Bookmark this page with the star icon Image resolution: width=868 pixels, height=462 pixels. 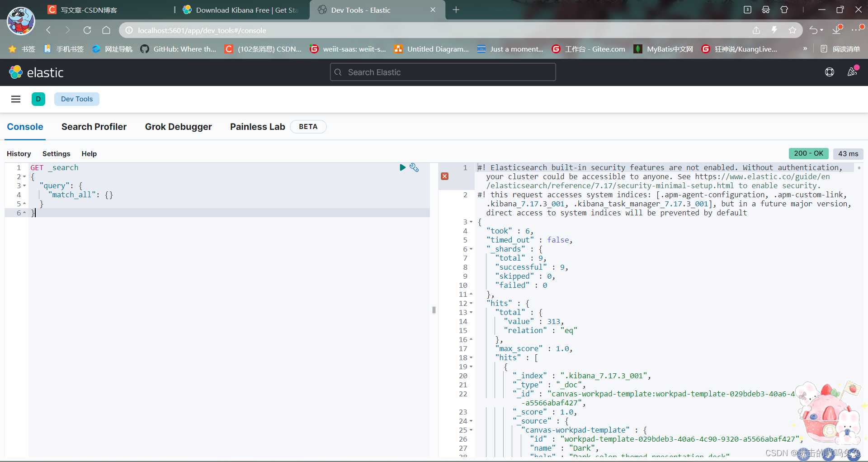(x=793, y=30)
